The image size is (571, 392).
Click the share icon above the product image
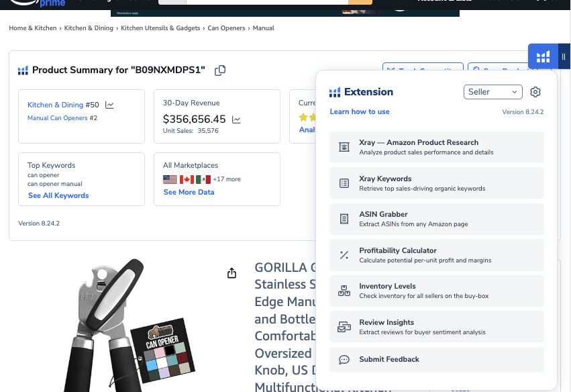[x=231, y=273]
